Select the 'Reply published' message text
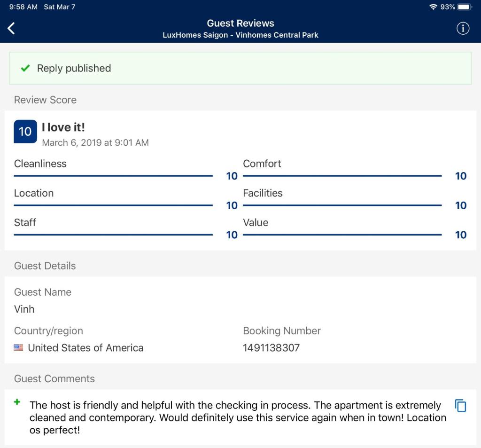This screenshot has width=481, height=448. [74, 68]
